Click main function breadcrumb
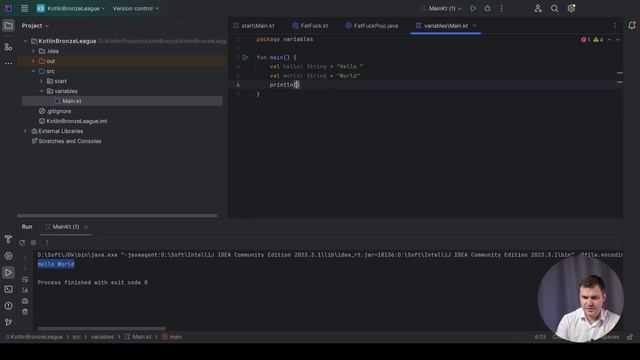The width and height of the screenshot is (640, 360). (x=172, y=337)
